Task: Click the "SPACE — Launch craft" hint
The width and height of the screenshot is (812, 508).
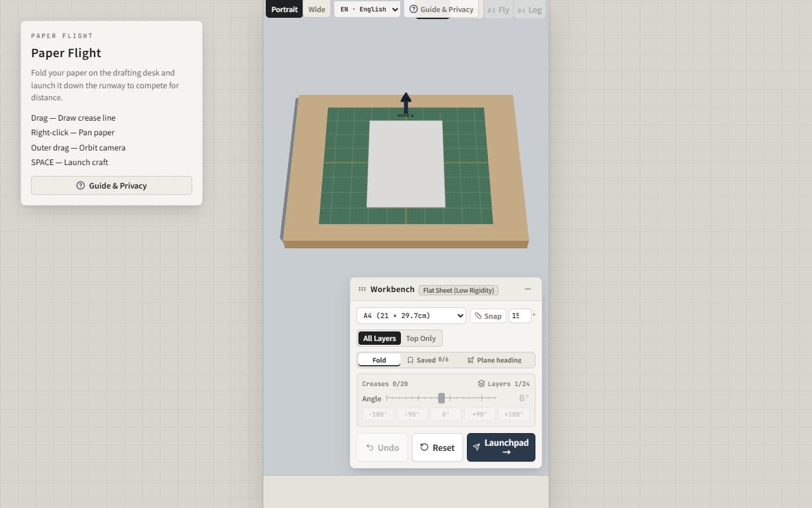Action: point(70,162)
